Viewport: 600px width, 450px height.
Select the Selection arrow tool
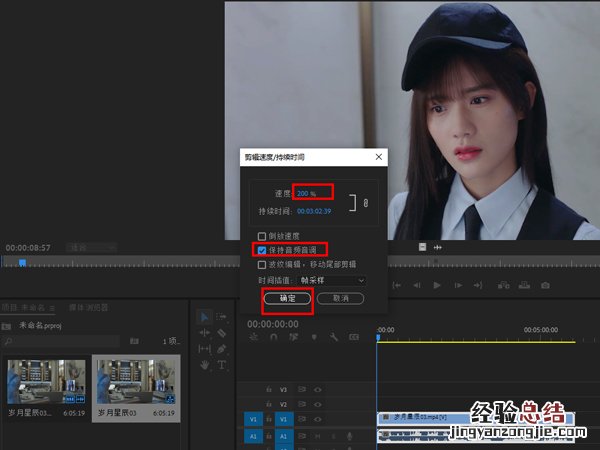pos(205,316)
